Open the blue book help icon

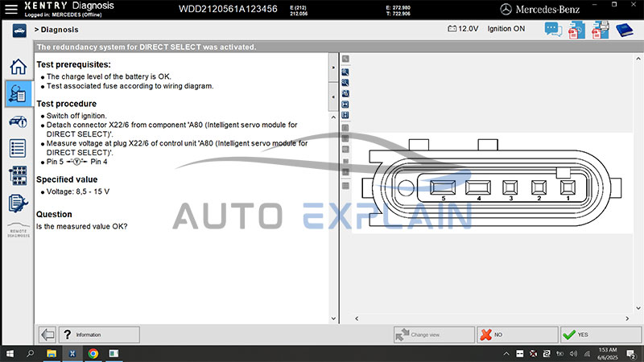click(625, 30)
